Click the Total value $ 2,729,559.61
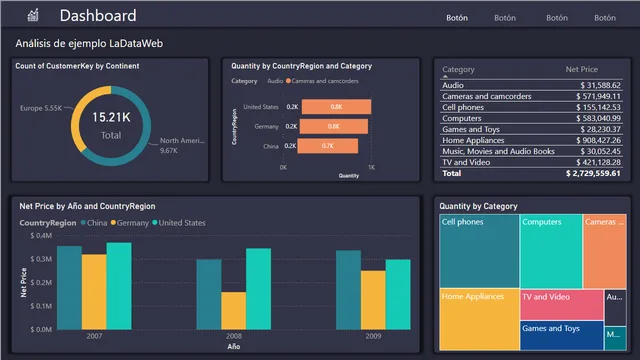This screenshot has height=360, width=640. [x=593, y=173]
